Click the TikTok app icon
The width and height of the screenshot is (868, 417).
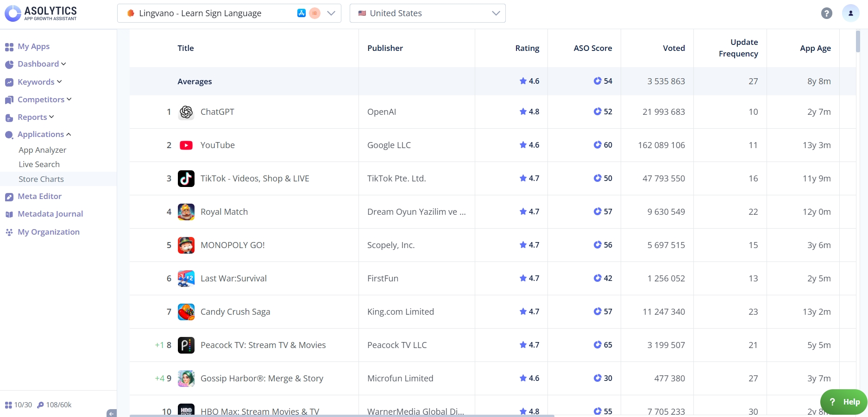[186, 179]
